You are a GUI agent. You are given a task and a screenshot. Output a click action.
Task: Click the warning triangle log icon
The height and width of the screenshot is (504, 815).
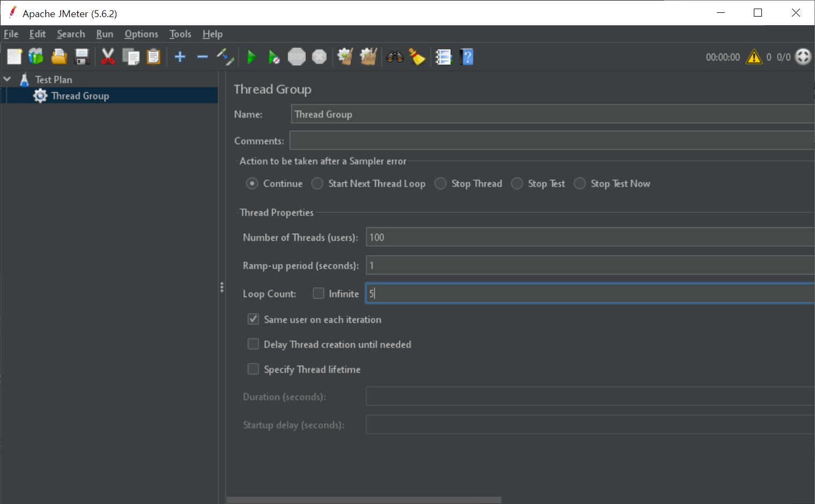tap(754, 56)
